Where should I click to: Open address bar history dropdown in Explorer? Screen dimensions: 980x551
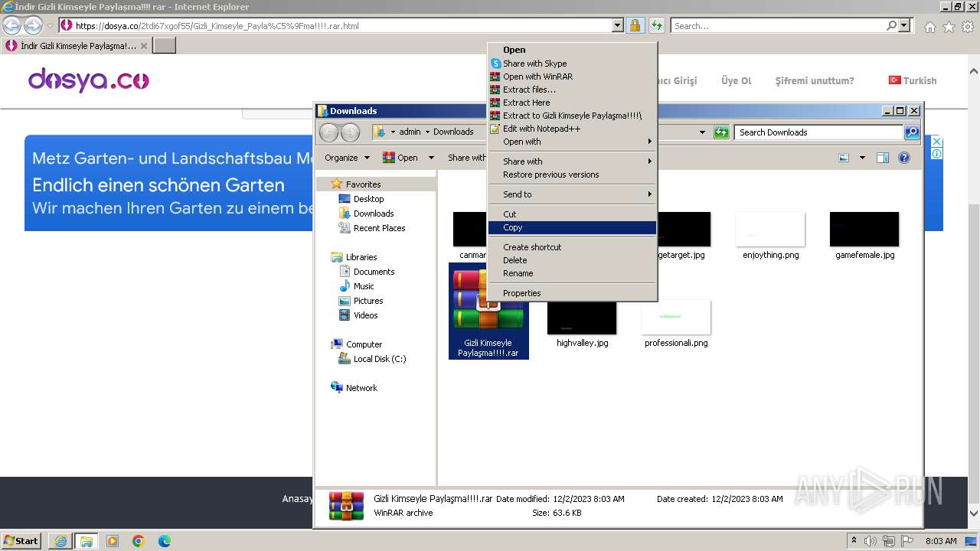pyautogui.click(x=702, y=132)
